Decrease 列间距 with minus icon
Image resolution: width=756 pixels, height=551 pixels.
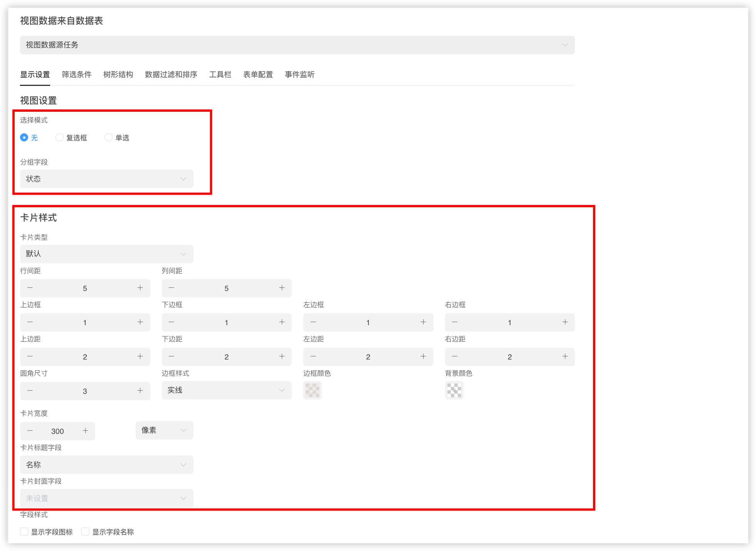(171, 288)
